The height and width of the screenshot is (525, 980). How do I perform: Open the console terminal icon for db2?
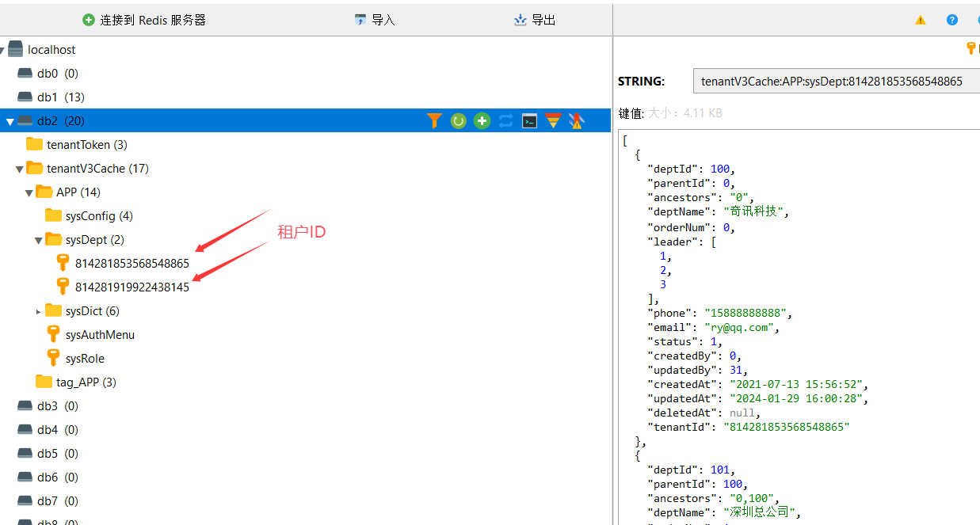529,120
